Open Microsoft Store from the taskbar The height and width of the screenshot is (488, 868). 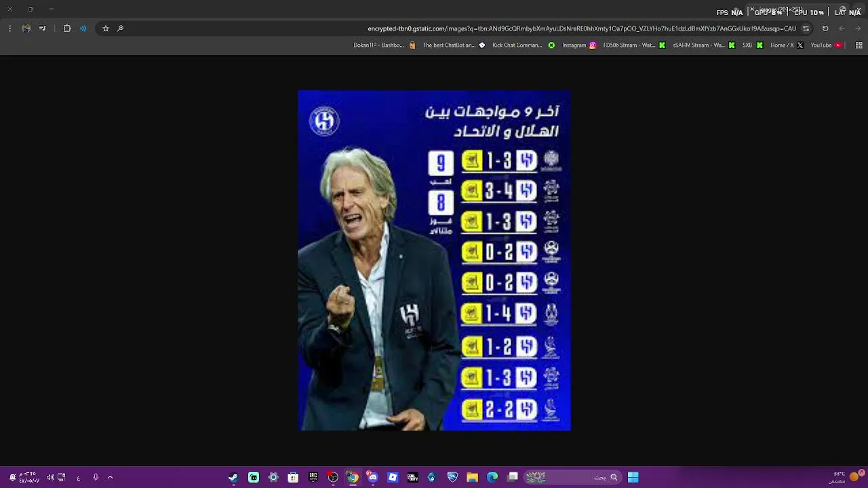tap(293, 477)
